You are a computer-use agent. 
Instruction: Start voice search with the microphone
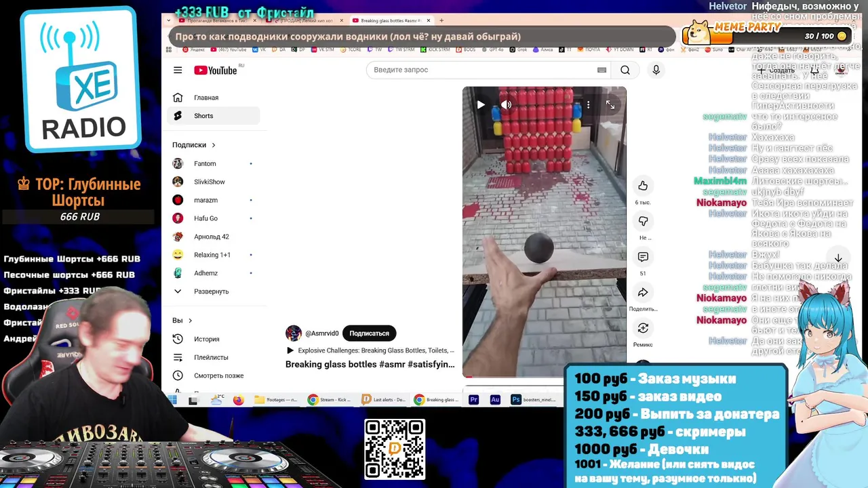(656, 70)
